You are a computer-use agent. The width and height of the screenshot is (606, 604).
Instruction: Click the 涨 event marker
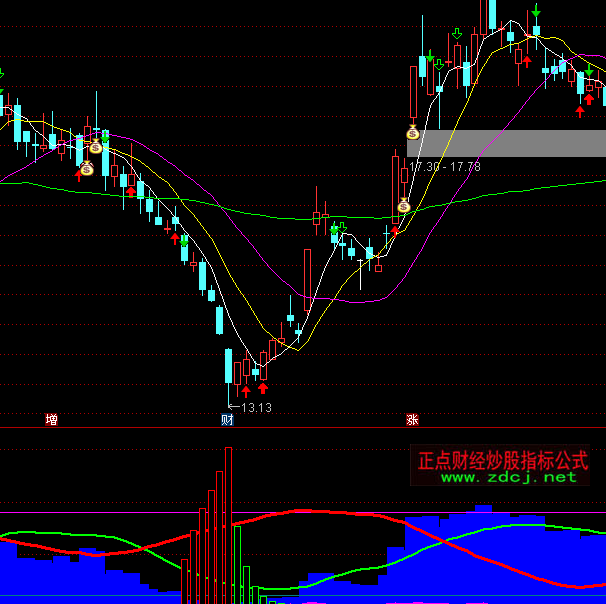click(412, 420)
